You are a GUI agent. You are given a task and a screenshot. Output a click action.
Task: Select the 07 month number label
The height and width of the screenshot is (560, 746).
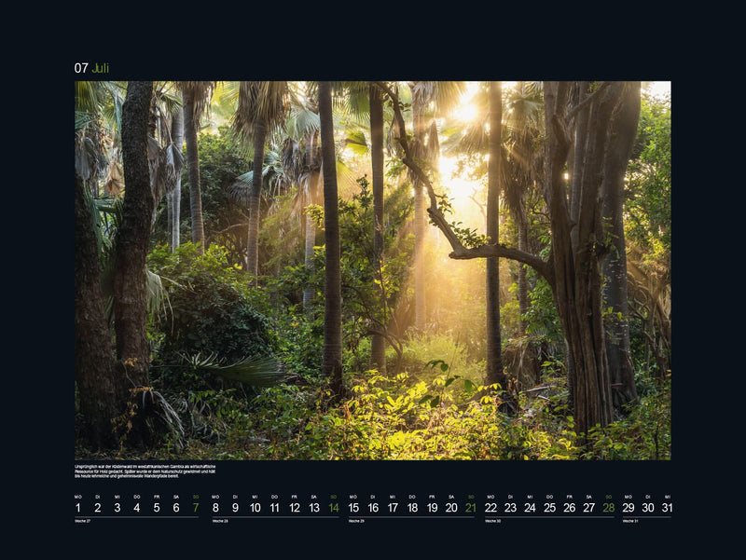tap(81, 68)
